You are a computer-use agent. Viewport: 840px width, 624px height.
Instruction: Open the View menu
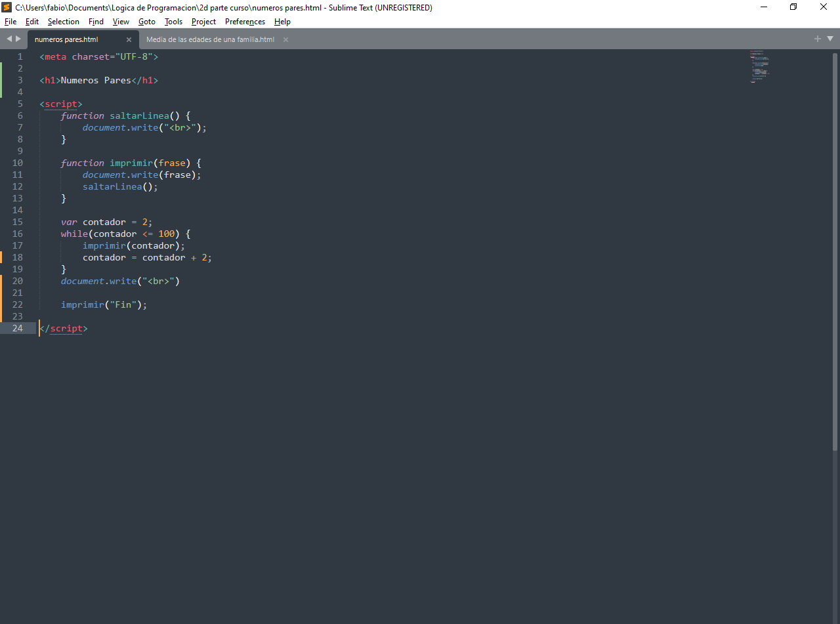click(121, 22)
